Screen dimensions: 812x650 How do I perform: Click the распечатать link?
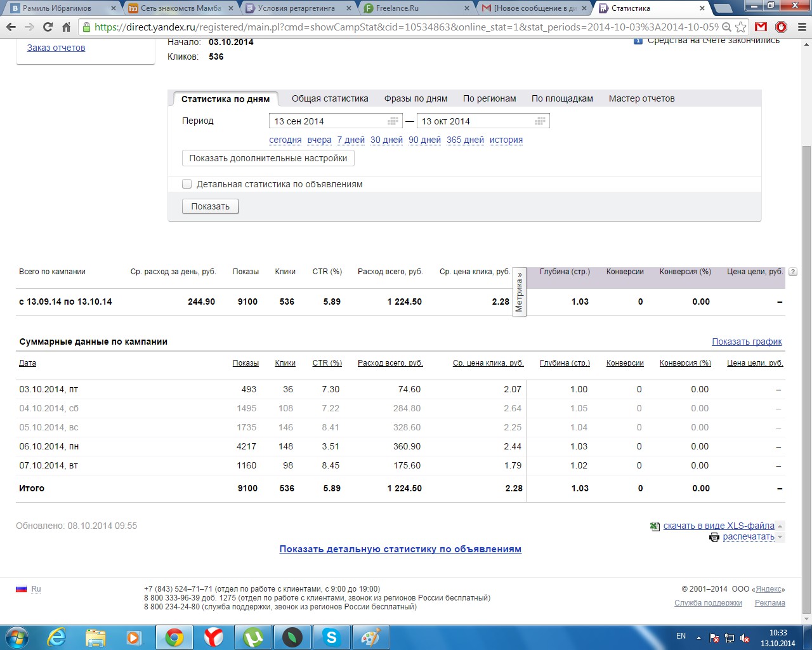749,537
